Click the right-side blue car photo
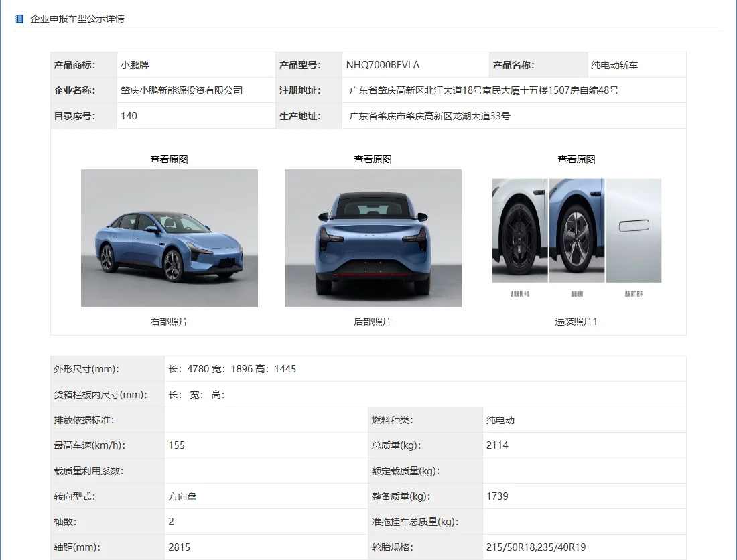 coord(170,238)
